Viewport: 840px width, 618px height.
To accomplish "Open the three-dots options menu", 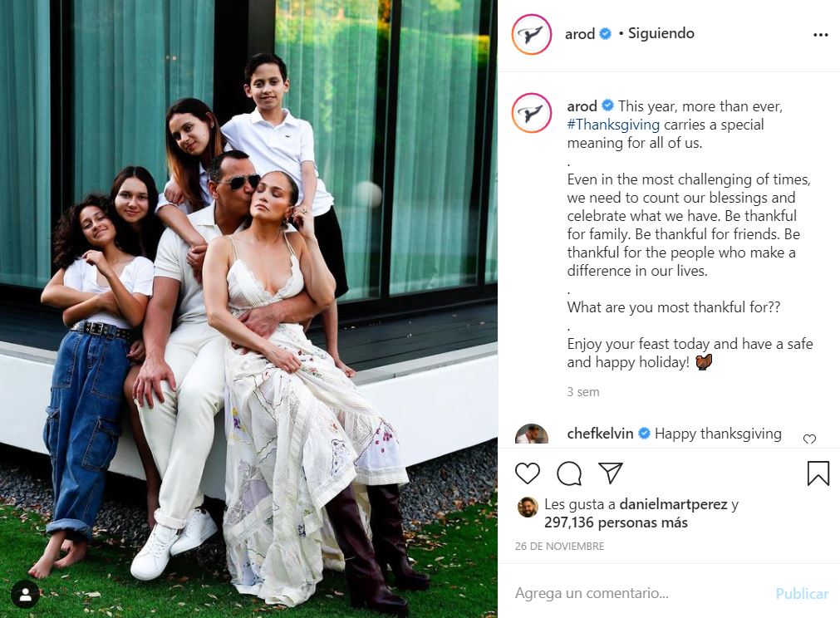I will point(820,35).
